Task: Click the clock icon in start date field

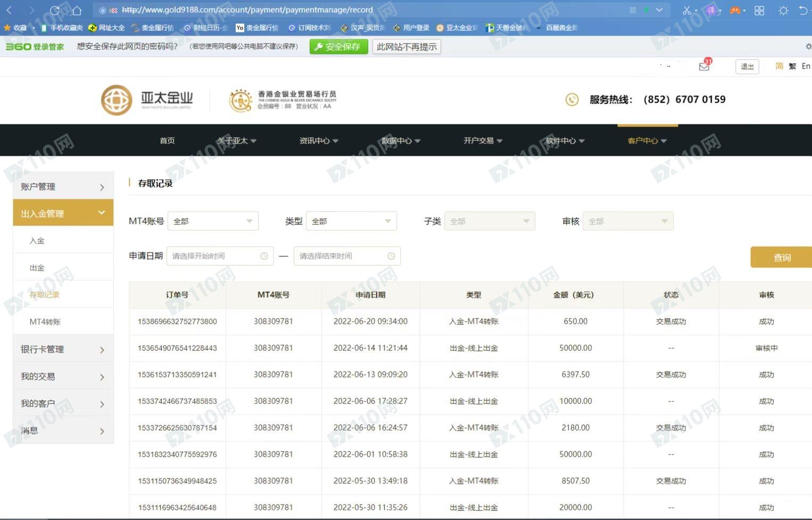Action: (264, 256)
